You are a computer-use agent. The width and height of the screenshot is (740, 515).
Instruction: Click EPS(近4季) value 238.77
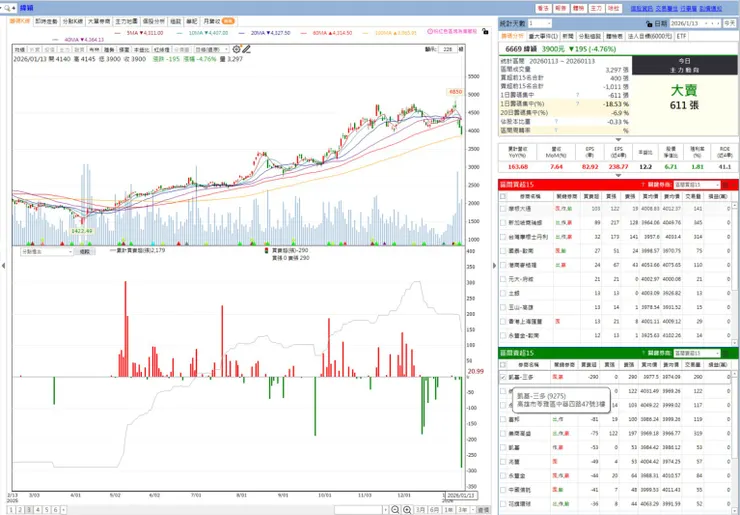point(618,167)
